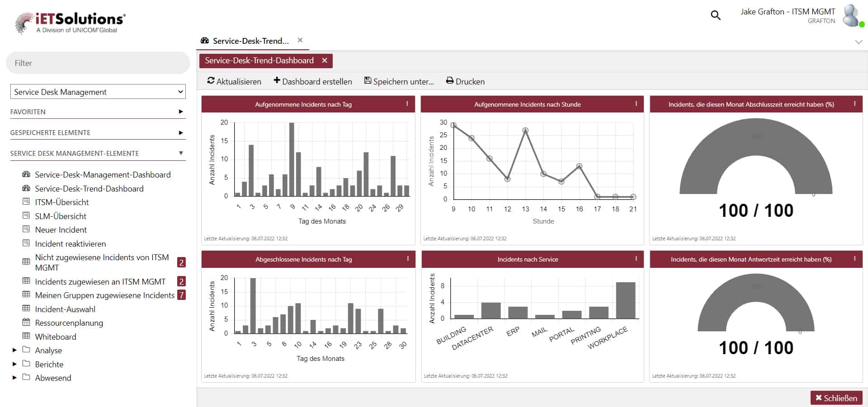Click the grid icon beside Whiteboard
Image resolution: width=868 pixels, height=407 pixels.
tap(26, 336)
